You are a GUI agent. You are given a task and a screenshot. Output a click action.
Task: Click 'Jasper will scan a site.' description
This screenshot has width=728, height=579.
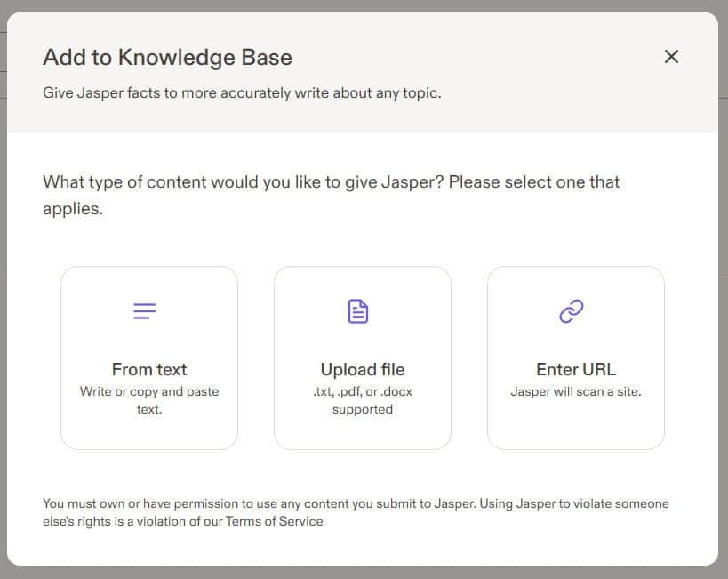[x=576, y=391]
